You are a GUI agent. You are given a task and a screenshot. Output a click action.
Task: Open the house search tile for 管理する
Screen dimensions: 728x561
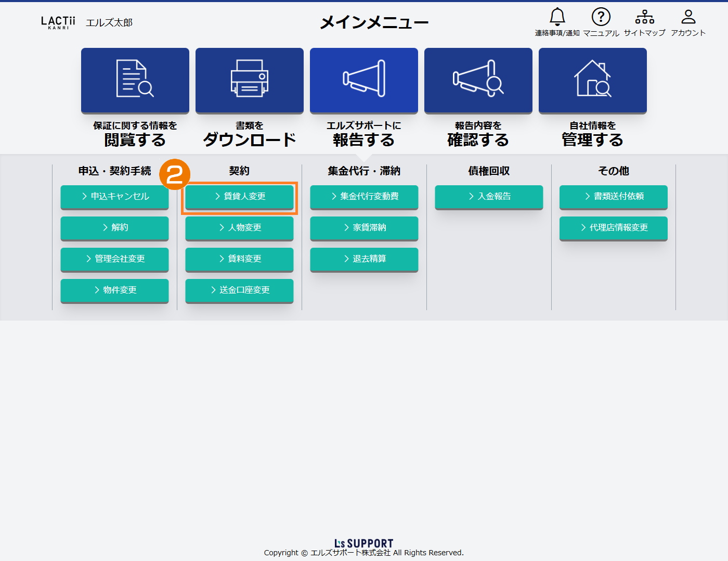click(593, 80)
